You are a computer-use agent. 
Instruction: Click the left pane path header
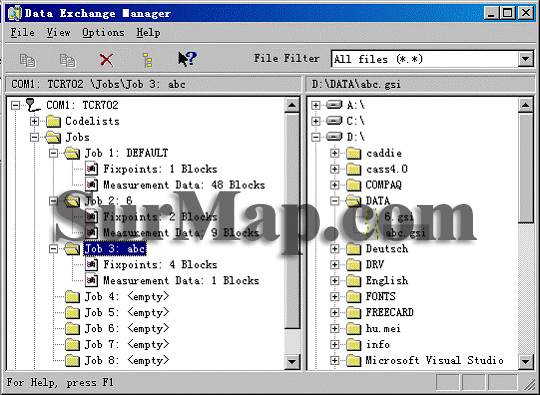click(x=154, y=84)
